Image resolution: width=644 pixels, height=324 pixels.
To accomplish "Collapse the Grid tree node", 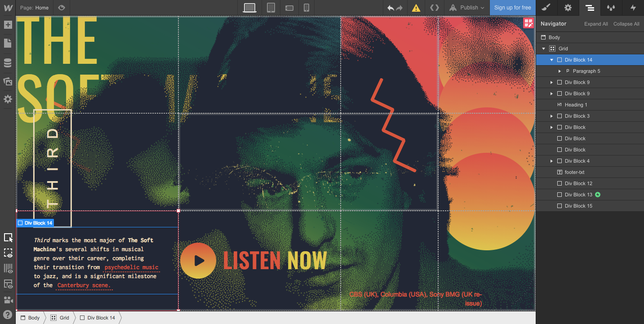I will click(543, 49).
